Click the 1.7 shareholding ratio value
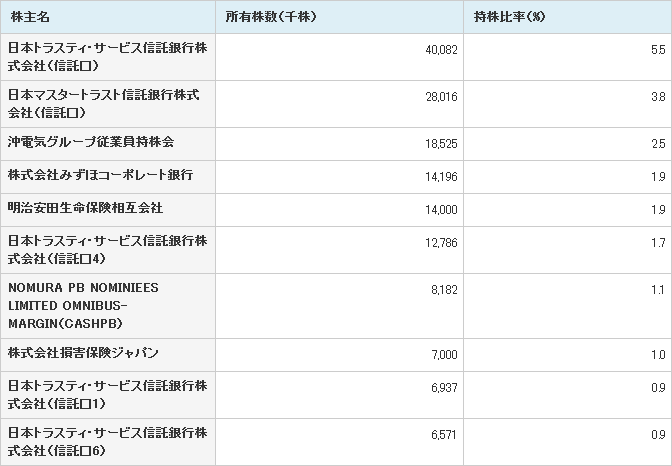 [658, 243]
